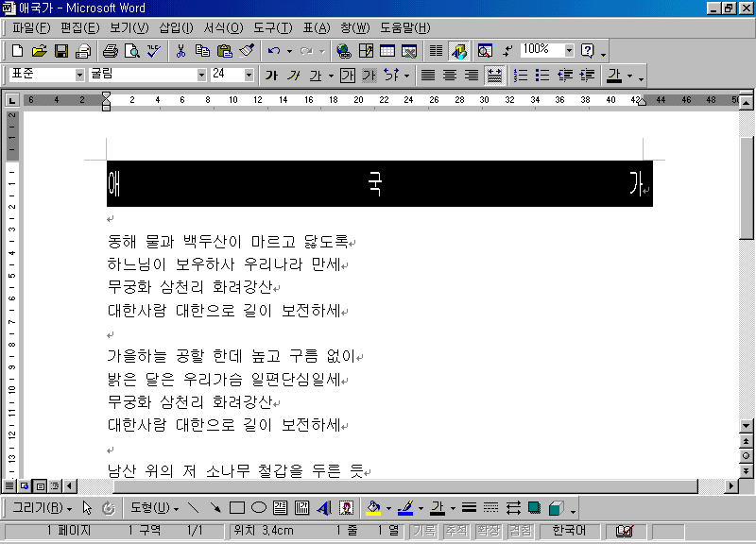Insert a horizontal text box
The height and width of the screenshot is (544, 756).
280,508
